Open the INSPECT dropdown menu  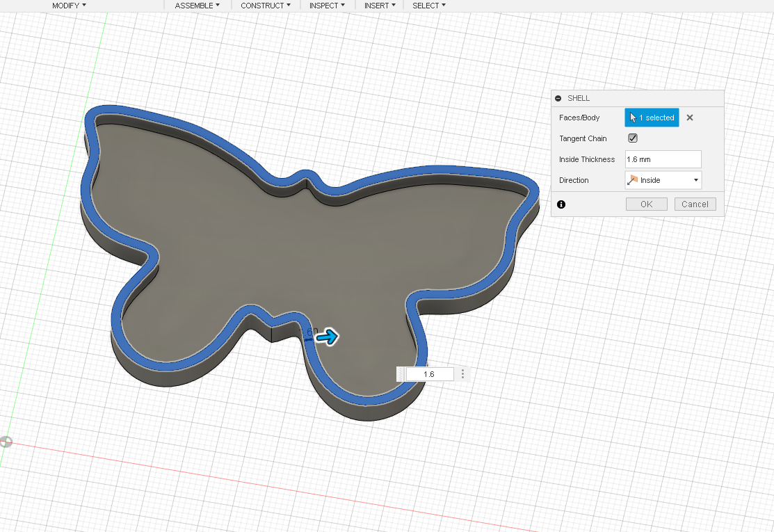(327, 6)
